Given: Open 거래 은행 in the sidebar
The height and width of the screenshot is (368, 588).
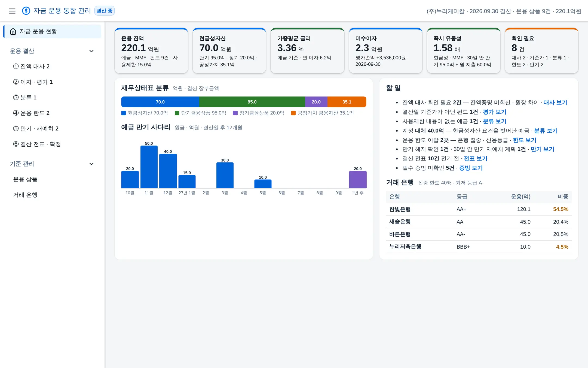Looking at the screenshot, I should 52,195.
